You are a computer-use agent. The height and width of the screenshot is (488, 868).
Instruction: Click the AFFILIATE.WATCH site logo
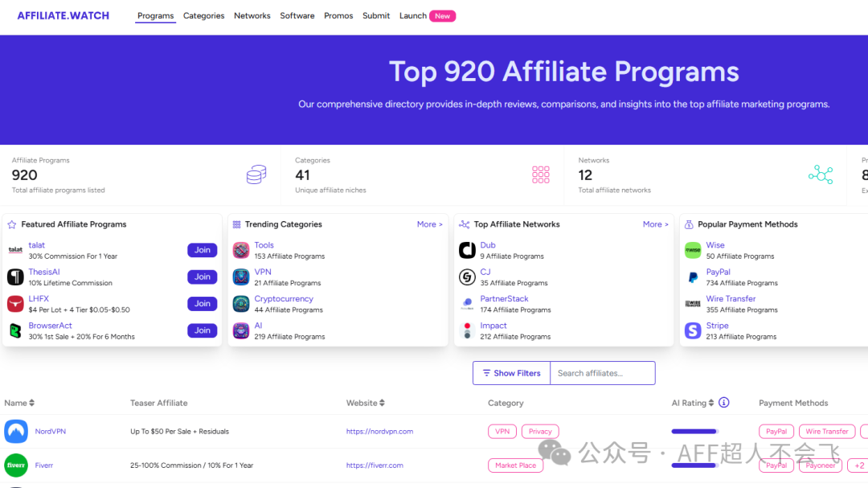pos(63,15)
